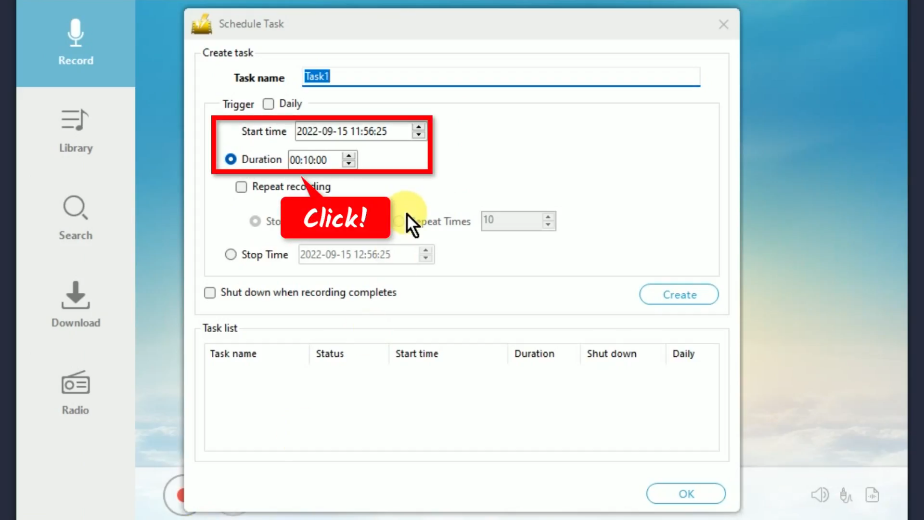Open the Download section in the sidebar
This screenshot has width=924, height=520.
[x=75, y=305]
